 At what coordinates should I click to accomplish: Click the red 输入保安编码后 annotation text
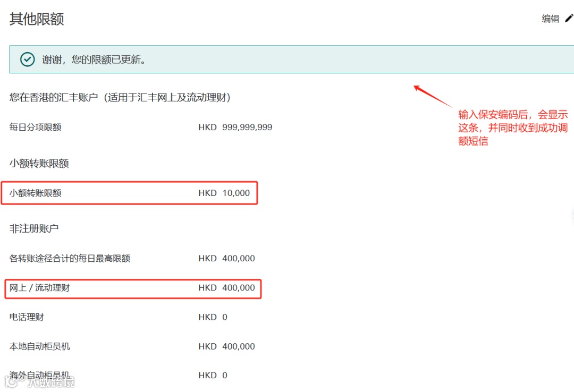512,127
